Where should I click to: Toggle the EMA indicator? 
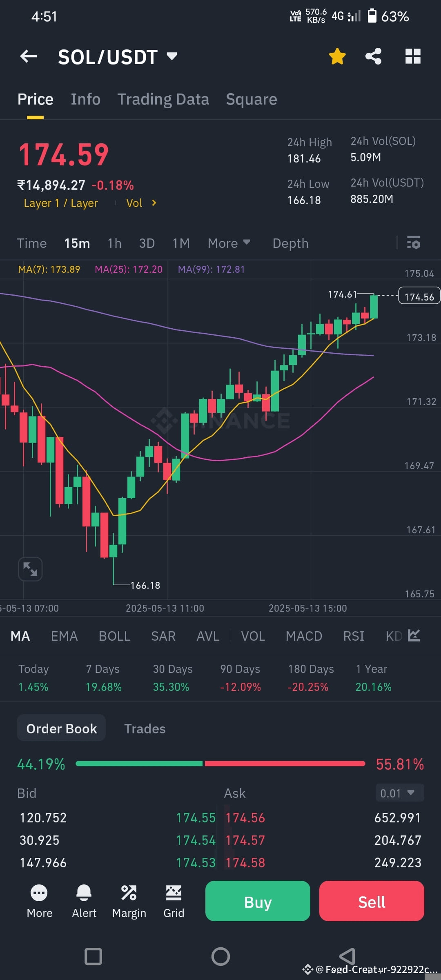tap(64, 636)
